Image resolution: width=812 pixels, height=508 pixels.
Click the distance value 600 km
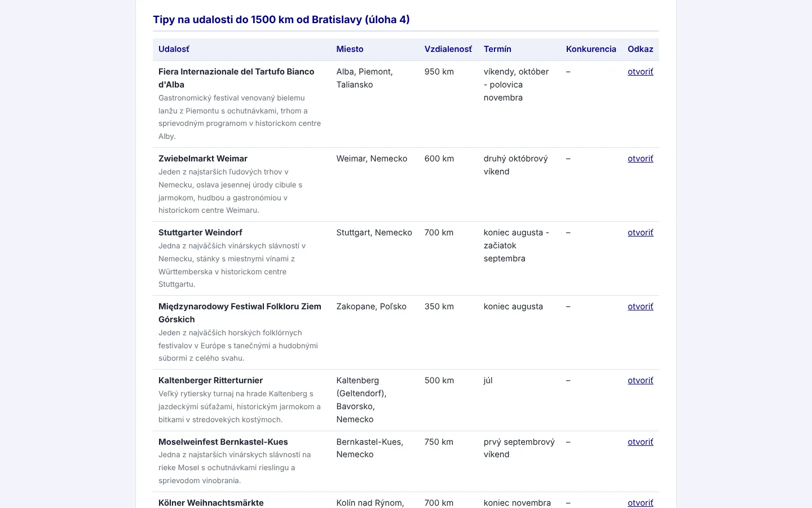coord(439,159)
